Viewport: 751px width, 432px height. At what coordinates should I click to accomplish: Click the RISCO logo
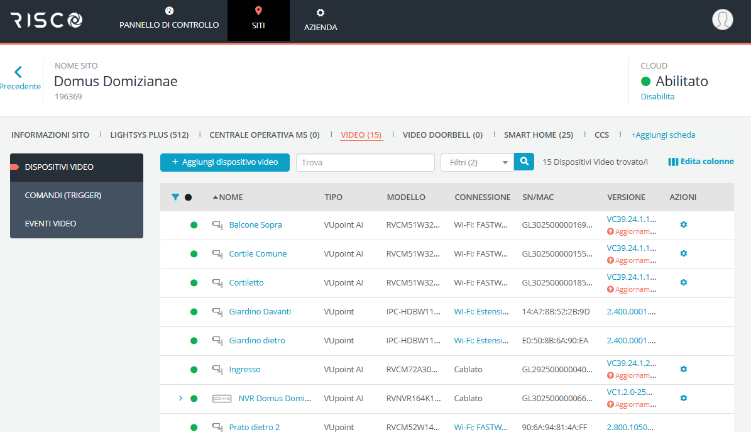47,20
